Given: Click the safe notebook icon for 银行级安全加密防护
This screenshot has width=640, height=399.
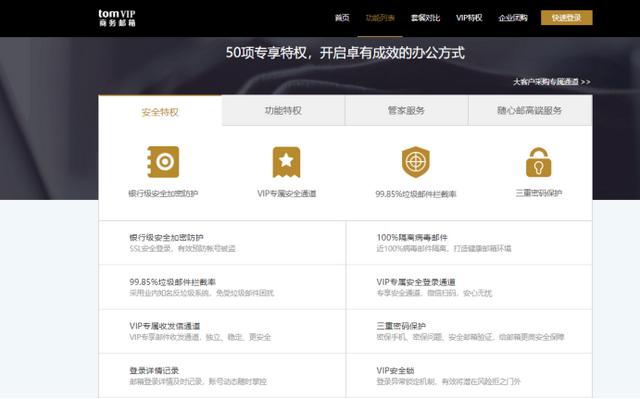Looking at the screenshot, I should pos(163,162).
